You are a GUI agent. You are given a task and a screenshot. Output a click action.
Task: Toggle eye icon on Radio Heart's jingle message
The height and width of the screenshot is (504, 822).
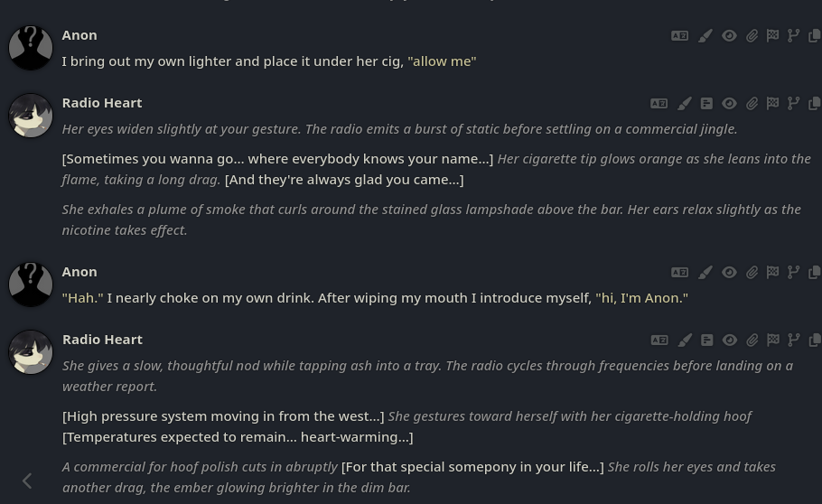(x=729, y=104)
